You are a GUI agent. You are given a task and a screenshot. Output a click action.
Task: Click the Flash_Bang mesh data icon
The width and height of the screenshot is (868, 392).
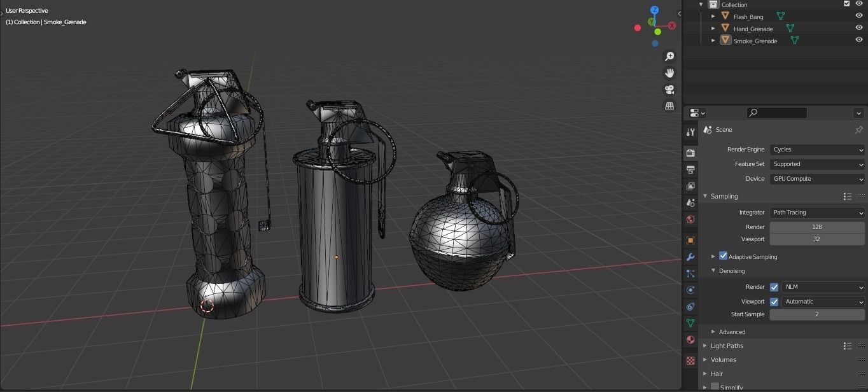(780, 17)
